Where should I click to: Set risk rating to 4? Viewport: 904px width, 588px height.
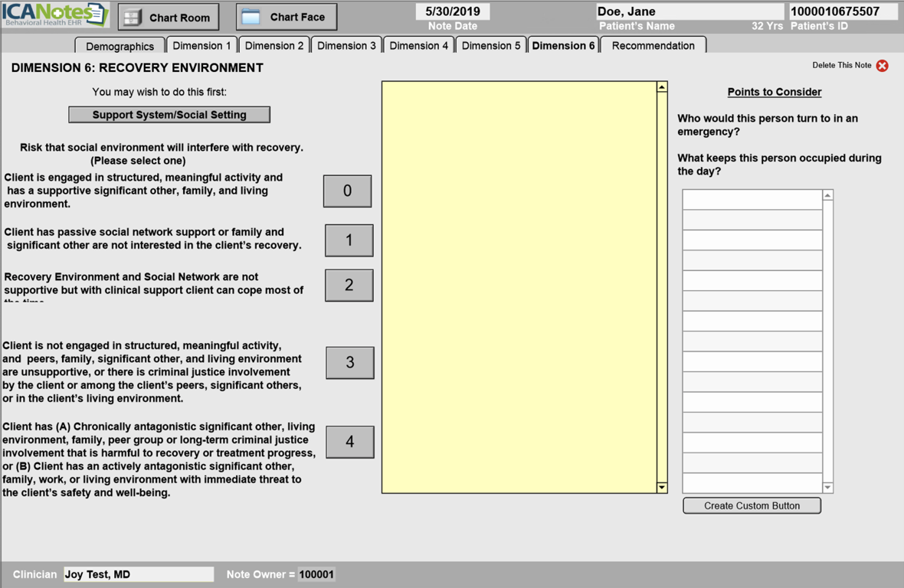click(349, 442)
